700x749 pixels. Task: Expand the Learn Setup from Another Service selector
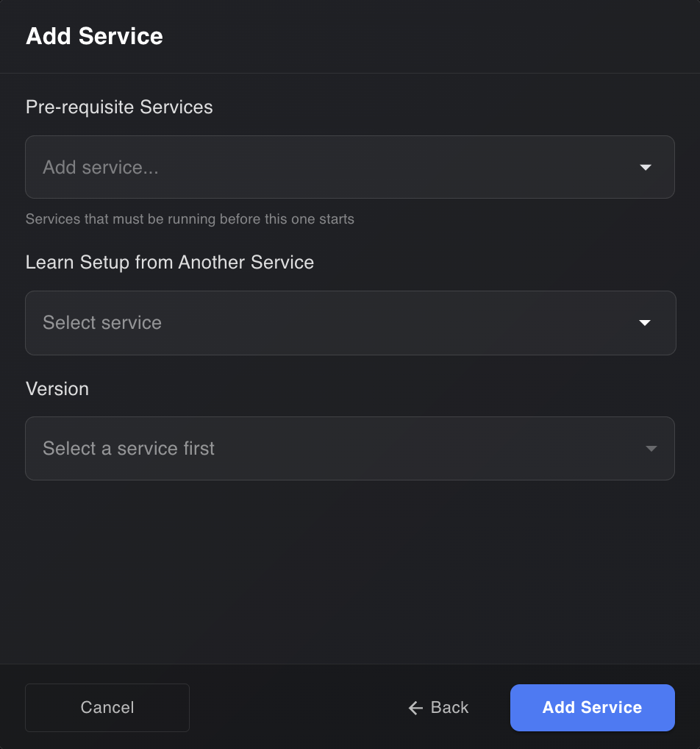[350, 322]
